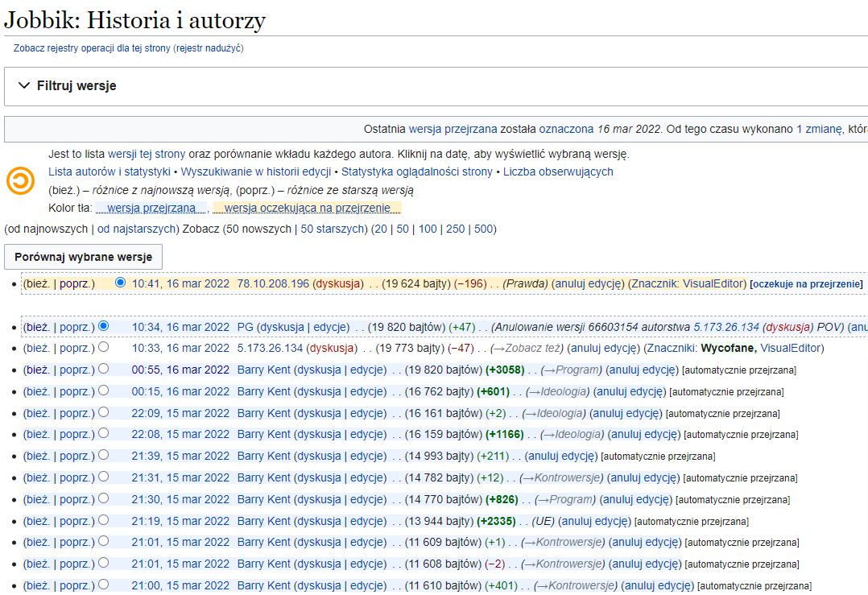Click Wycofane tag on the 10:33 revision

[x=727, y=348]
